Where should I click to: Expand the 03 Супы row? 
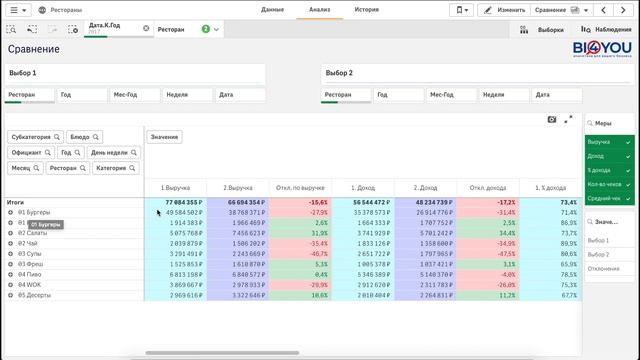tap(11, 254)
